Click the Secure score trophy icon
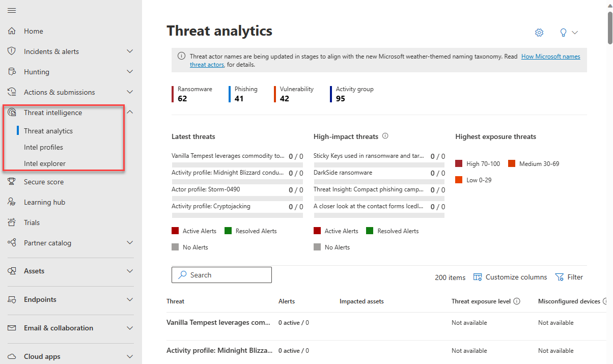The width and height of the screenshot is (613, 364). coord(12,182)
